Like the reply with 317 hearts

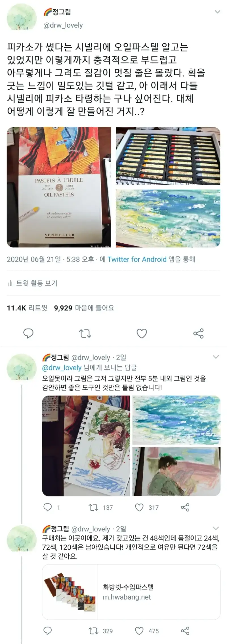click(147, 508)
